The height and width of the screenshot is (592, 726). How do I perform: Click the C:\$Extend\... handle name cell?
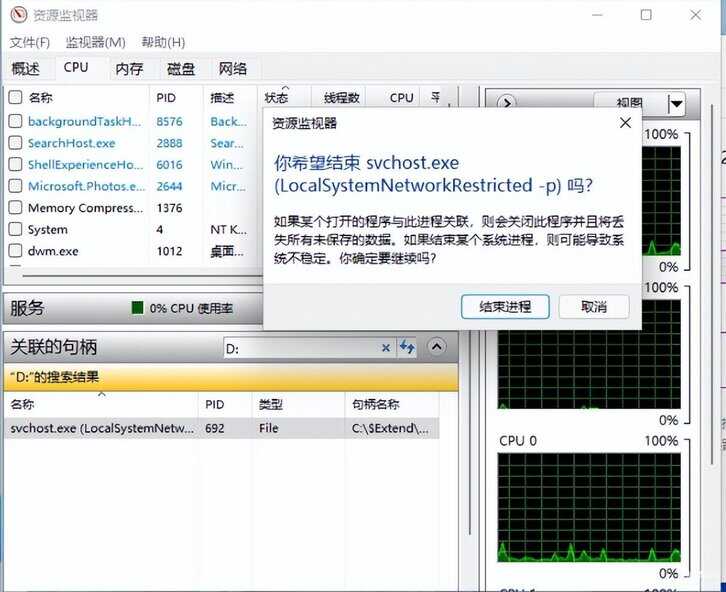[390, 428]
